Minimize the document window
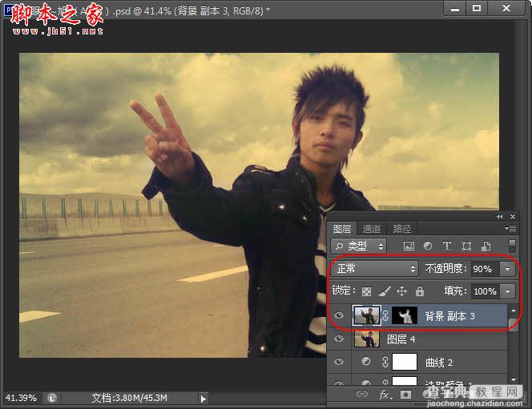Image resolution: width=532 pixels, height=409 pixels. coord(455,9)
